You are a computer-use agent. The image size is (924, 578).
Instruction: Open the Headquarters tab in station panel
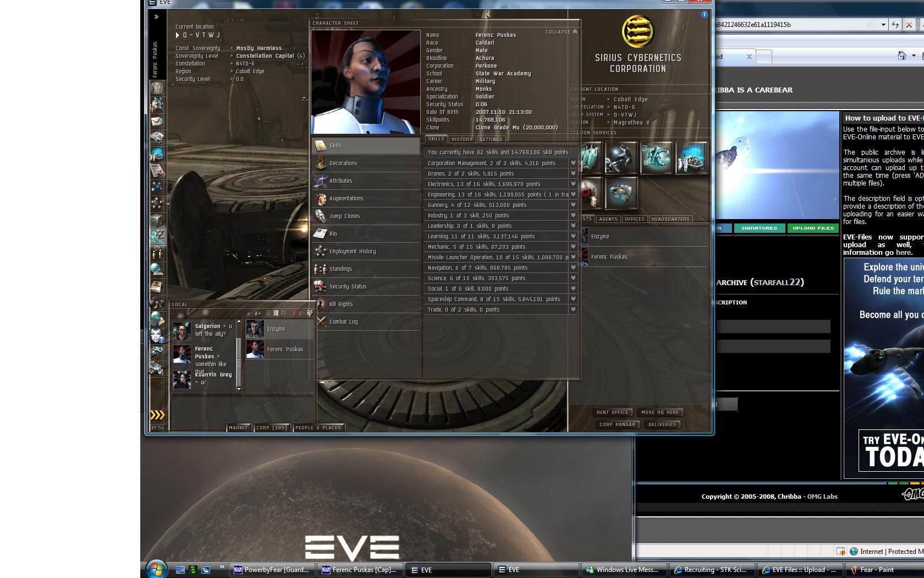click(670, 219)
